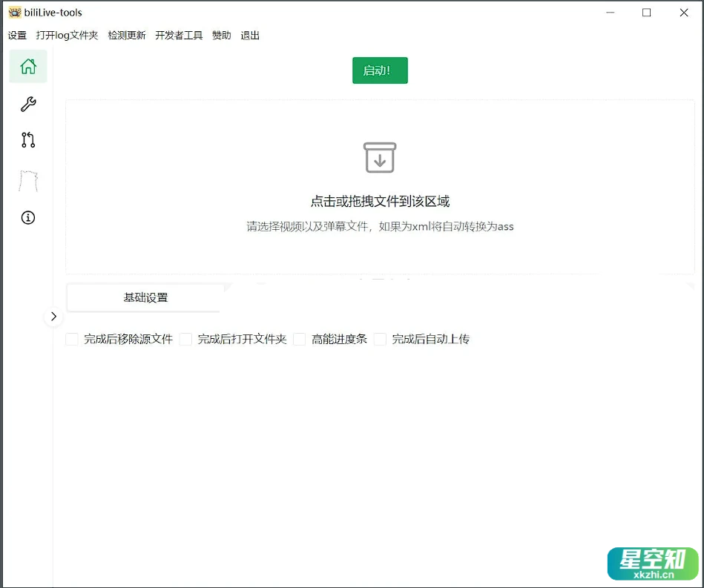
Task: Open the 设置 menu
Action: [x=16, y=35]
